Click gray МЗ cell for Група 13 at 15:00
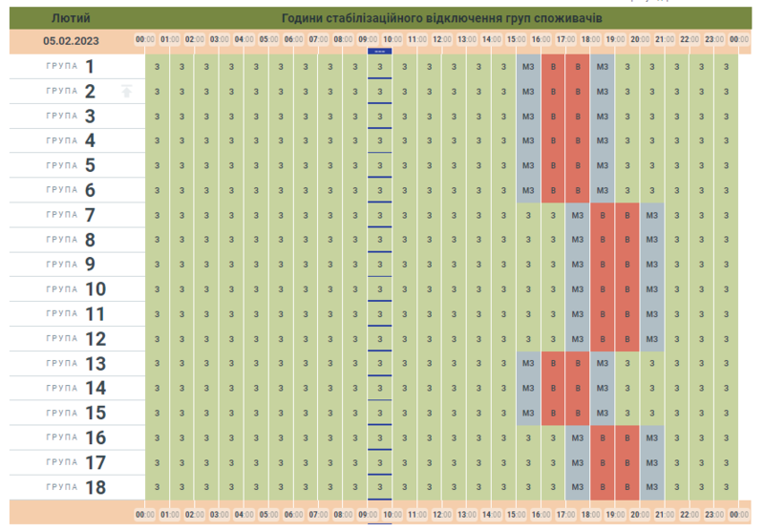 click(528, 364)
